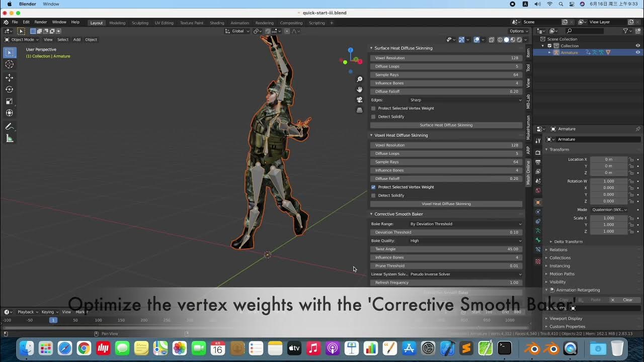Toggle Collection exclude checkbox in outliner
This screenshot has width=644, height=362.
click(549, 46)
